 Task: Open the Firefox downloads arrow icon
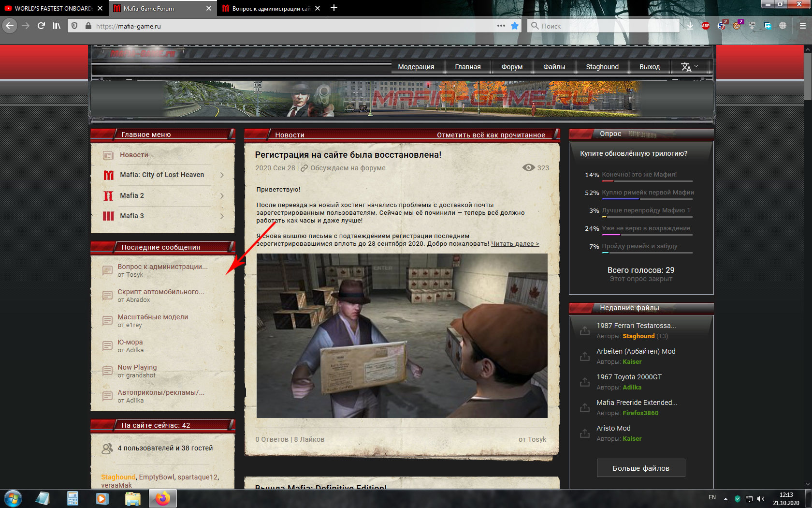tap(690, 26)
